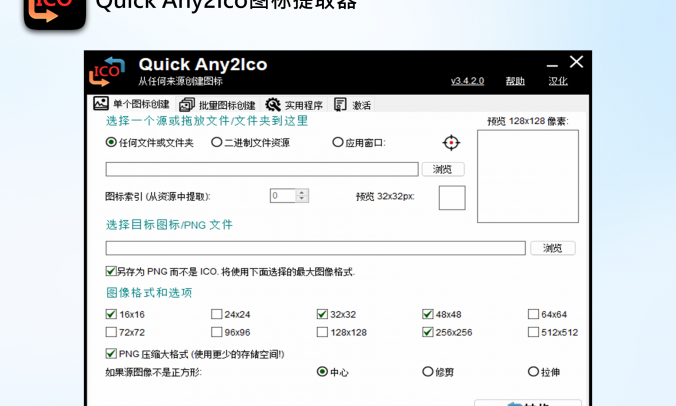Image resolution: width=676 pixels, height=406 pixels.
Task: Check the 96x96 size option
Action: [x=216, y=332]
